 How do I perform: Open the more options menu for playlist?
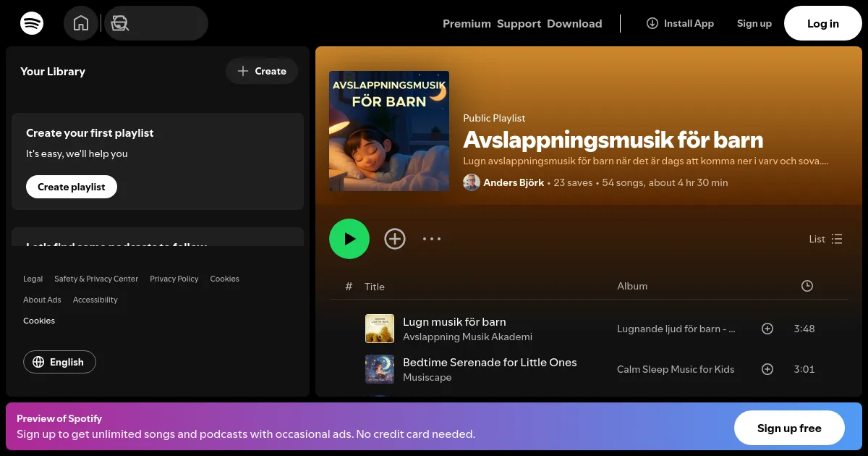click(x=432, y=239)
